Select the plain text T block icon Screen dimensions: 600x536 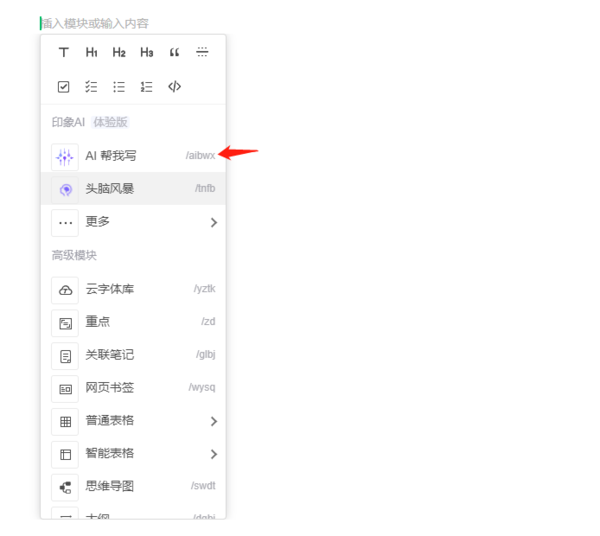point(64,52)
